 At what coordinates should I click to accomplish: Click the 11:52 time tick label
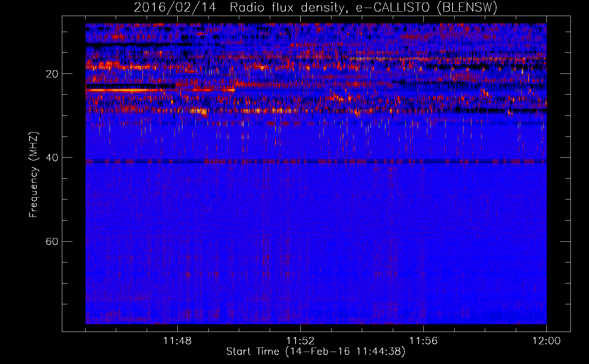click(x=300, y=341)
